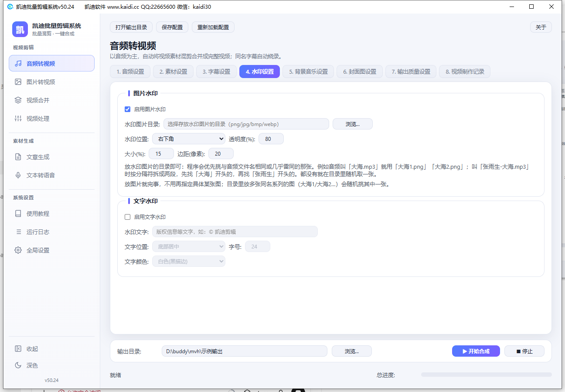Click the 重新加载配置 button
This screenshot has width=565, height=392.
pyautogui.click(x=213, y=27)
